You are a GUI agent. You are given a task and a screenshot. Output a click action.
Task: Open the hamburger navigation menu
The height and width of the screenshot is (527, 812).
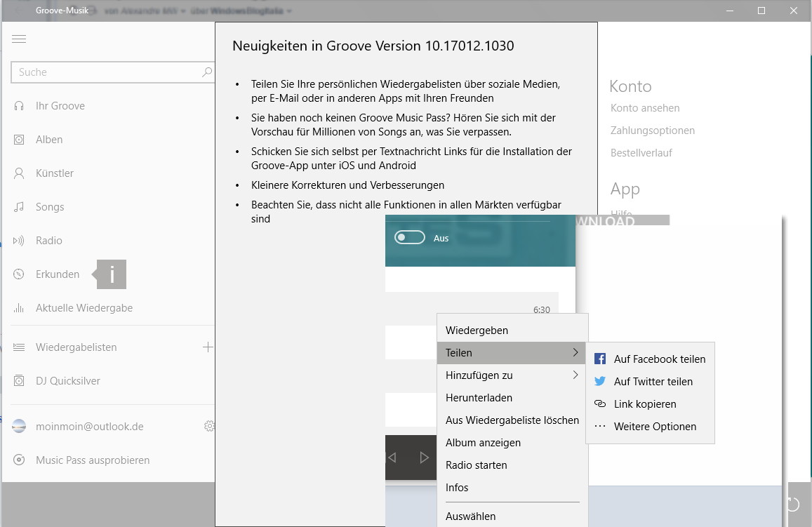coord(19,39)
